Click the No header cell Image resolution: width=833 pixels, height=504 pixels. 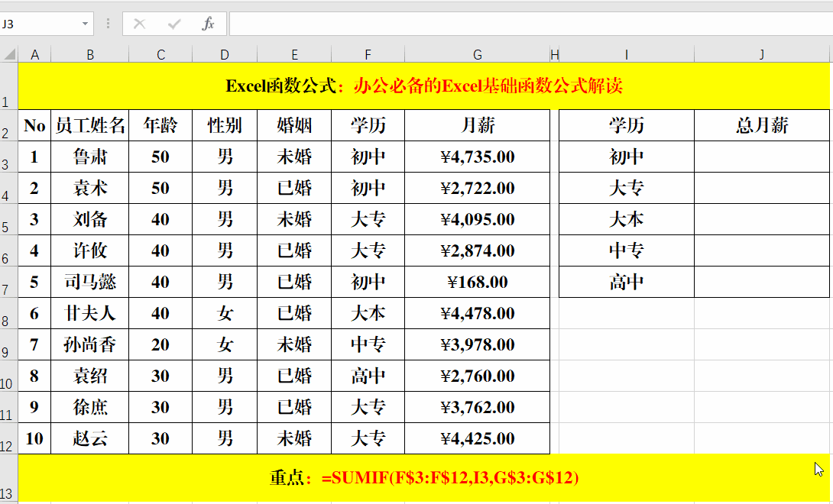(x=35, y=125)
